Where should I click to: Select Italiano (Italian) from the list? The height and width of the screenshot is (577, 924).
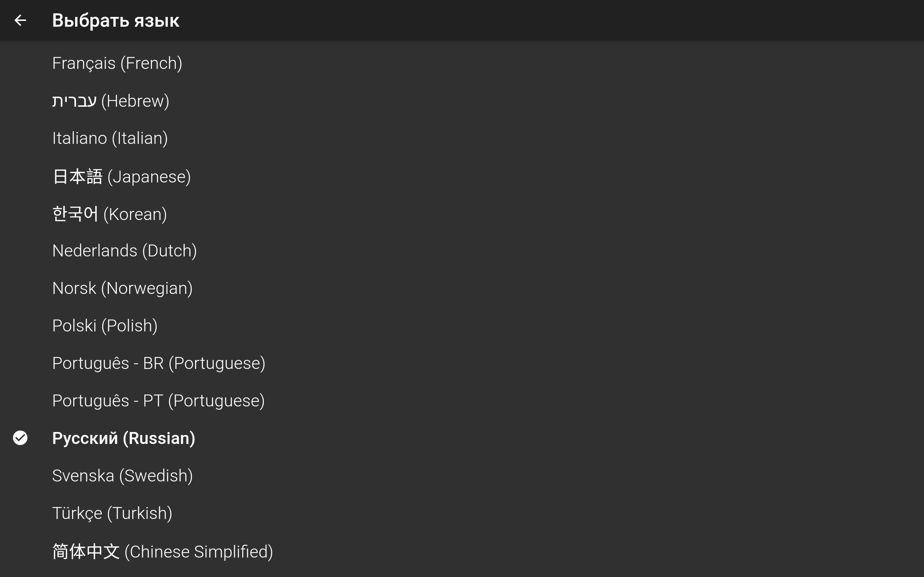click(x=110, y=138)
